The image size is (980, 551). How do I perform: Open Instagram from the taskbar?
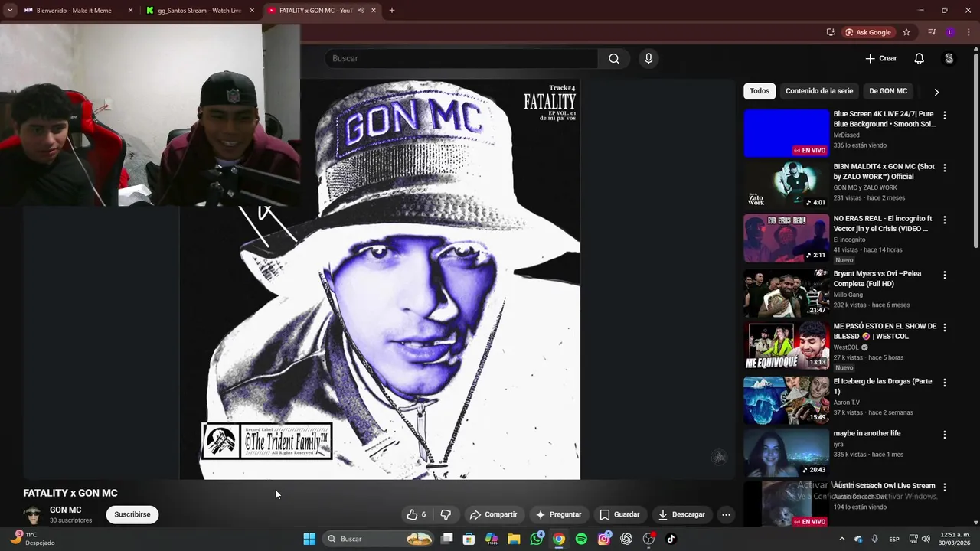click(604, 539)
